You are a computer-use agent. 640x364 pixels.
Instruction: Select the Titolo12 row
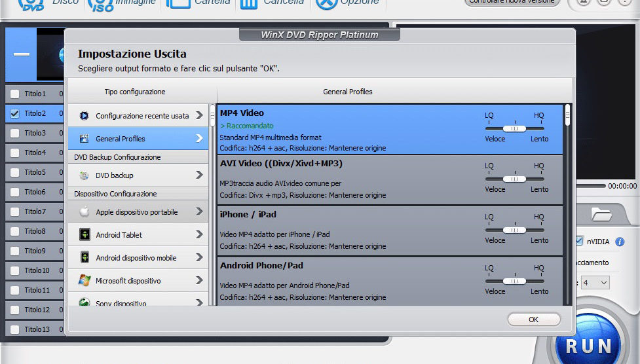tap(35, 310)
